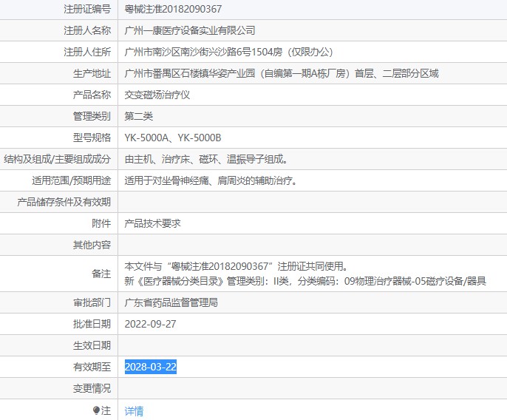The width and height of the screenshot is (507, 420).
Task: Click the 注册证编号 label
Action: click(87, 9)
